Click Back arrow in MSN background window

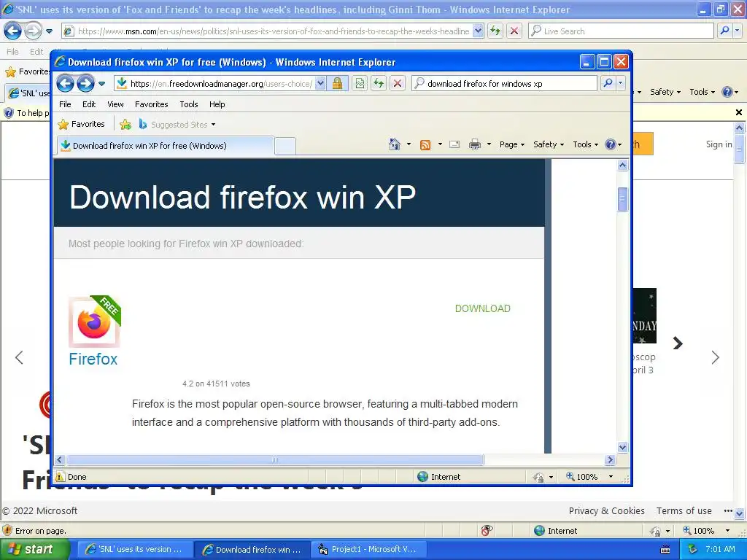pos(13,31)
